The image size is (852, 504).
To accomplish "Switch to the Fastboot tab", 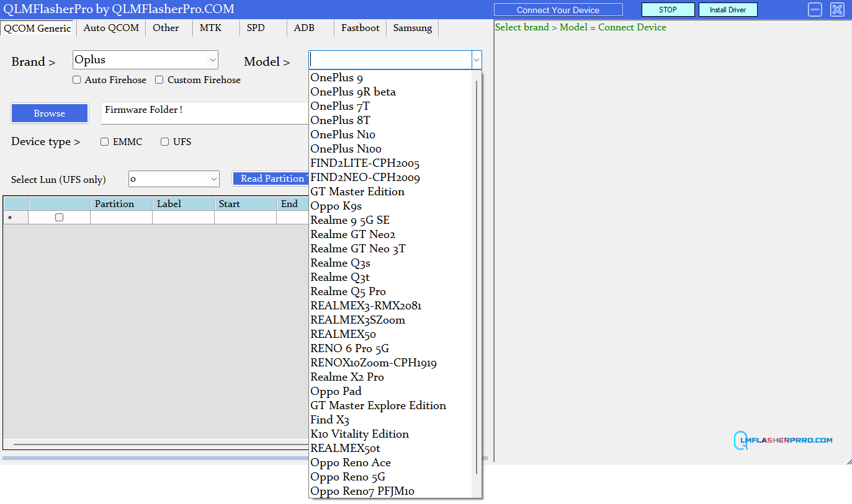I will point(360,28).
